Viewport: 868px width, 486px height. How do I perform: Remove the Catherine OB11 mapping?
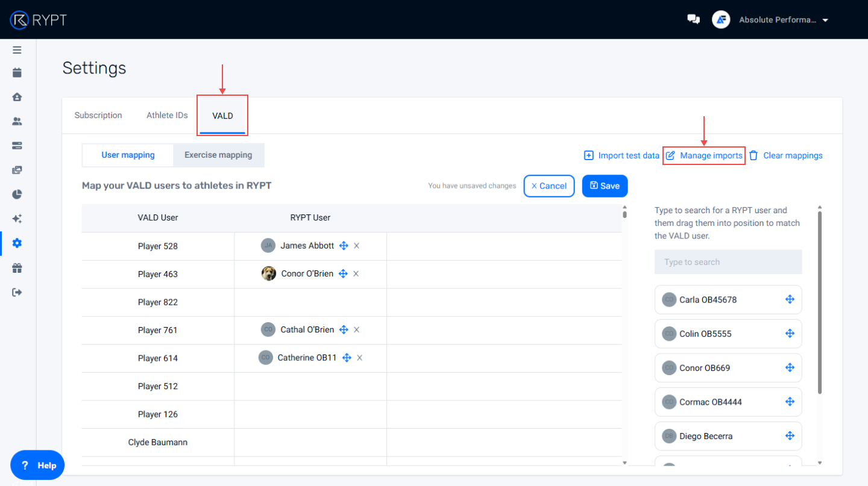pos(359,358)
